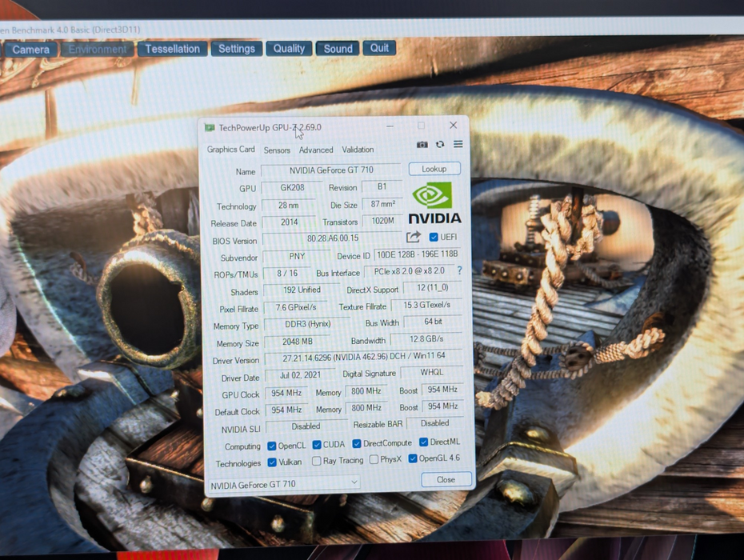The height and width of the screenshot is (560, 744).
Task: Click the Transistors value 1020M
Action: coord(382,221)
